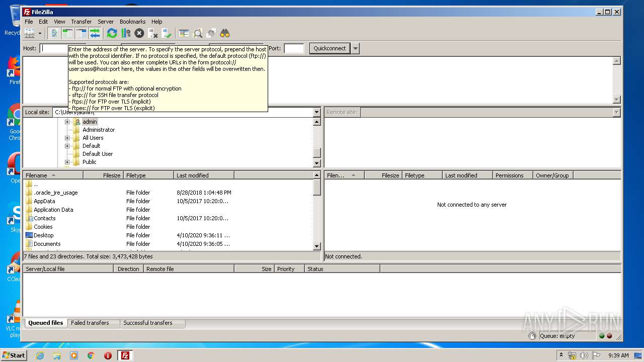Viewport: 644px width, 362px height.
Task: Open Opera from the taskbar
Action: tap(108, 355)
